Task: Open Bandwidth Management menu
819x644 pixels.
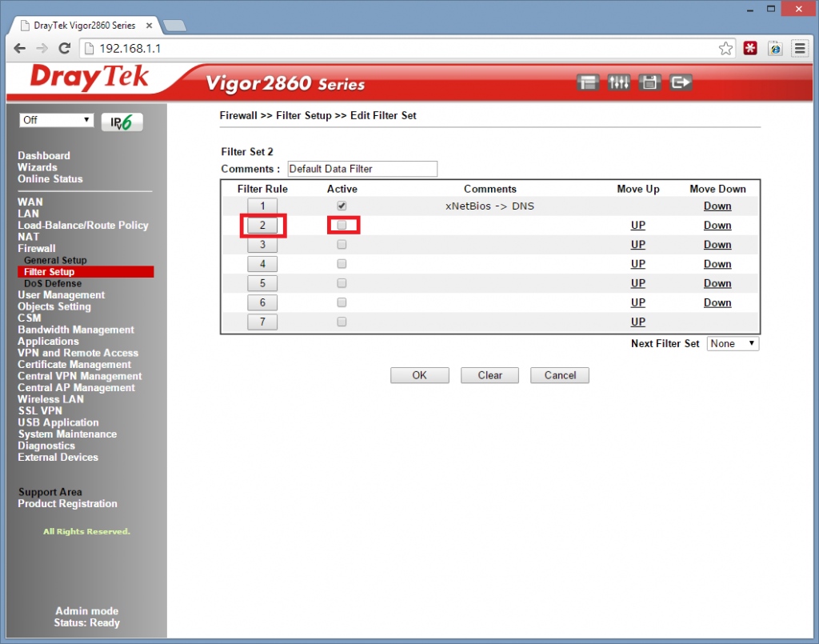Action: tap(76, 330)
